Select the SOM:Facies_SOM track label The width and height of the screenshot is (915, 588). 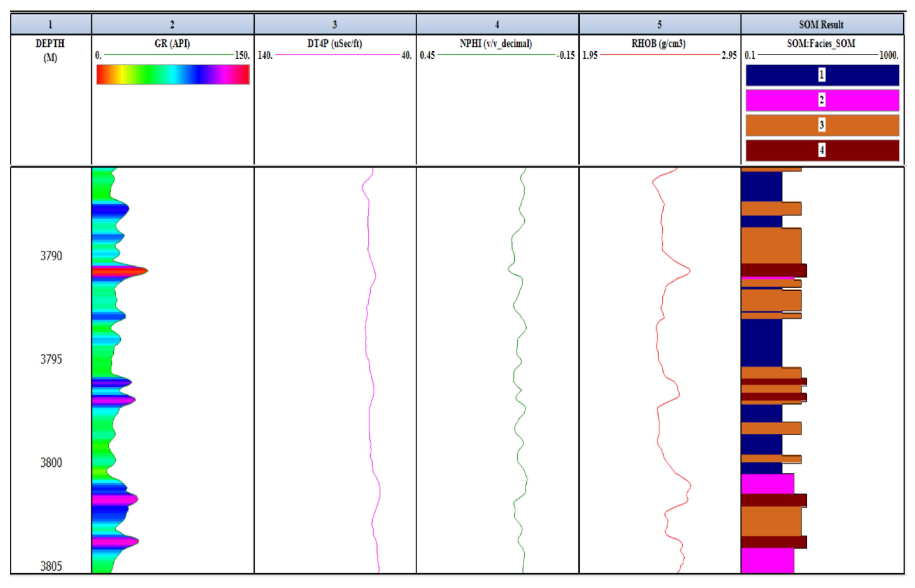click(822, 43)
